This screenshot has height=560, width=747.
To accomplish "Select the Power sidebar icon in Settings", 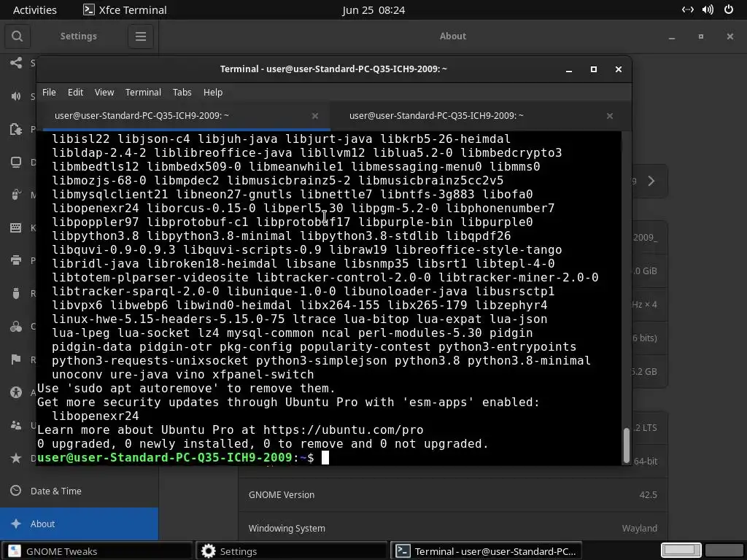I will coord(16,129).
